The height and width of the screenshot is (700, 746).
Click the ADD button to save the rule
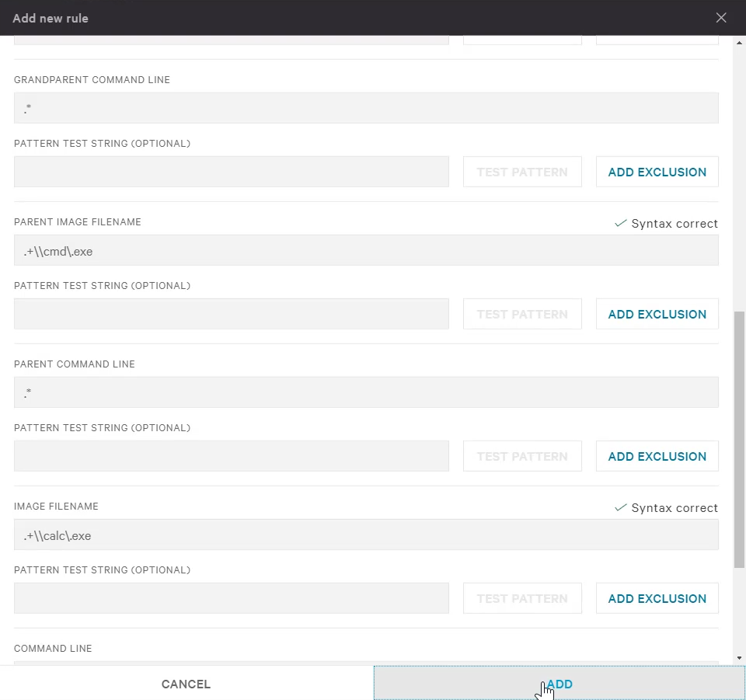point(559,684)
